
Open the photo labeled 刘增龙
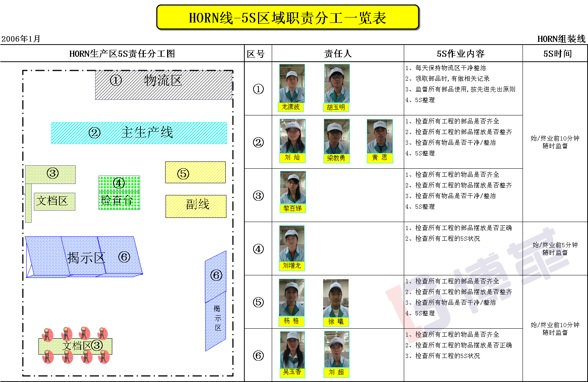pyautogui.click(x=292, y=243)
